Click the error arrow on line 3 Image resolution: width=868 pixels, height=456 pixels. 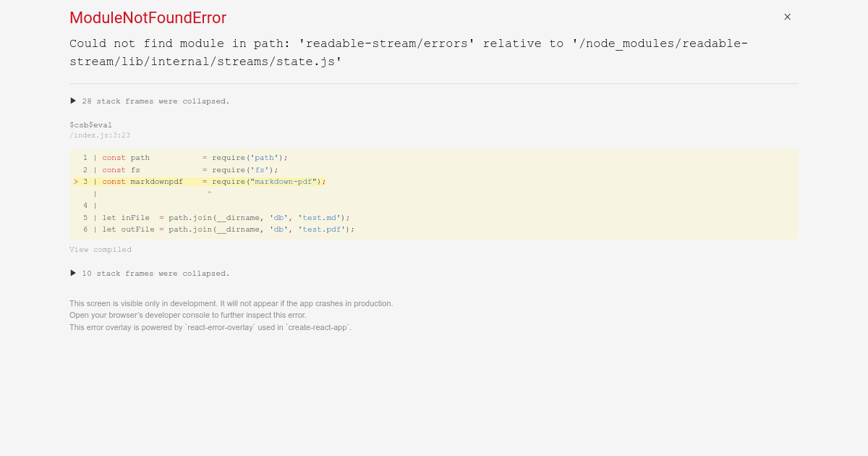[x=76, y=181]
